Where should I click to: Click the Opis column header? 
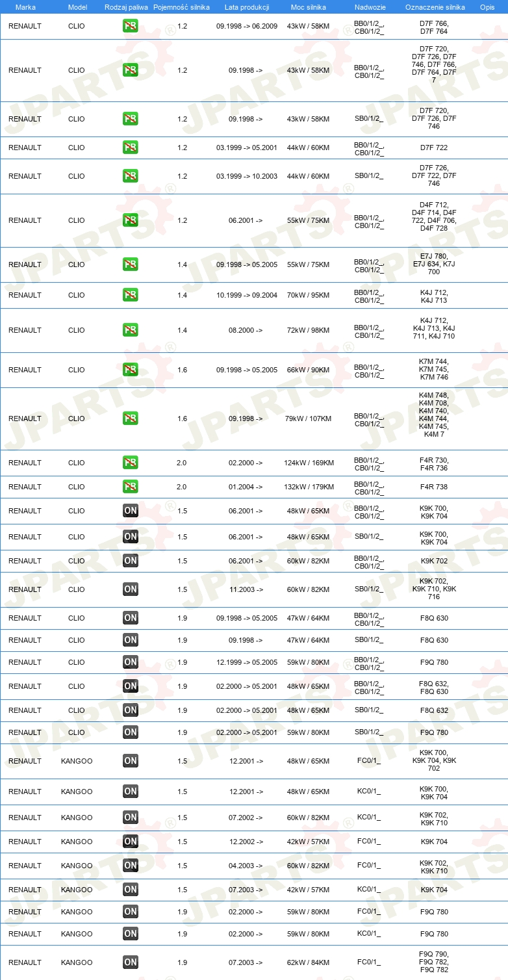coord(487,7)
